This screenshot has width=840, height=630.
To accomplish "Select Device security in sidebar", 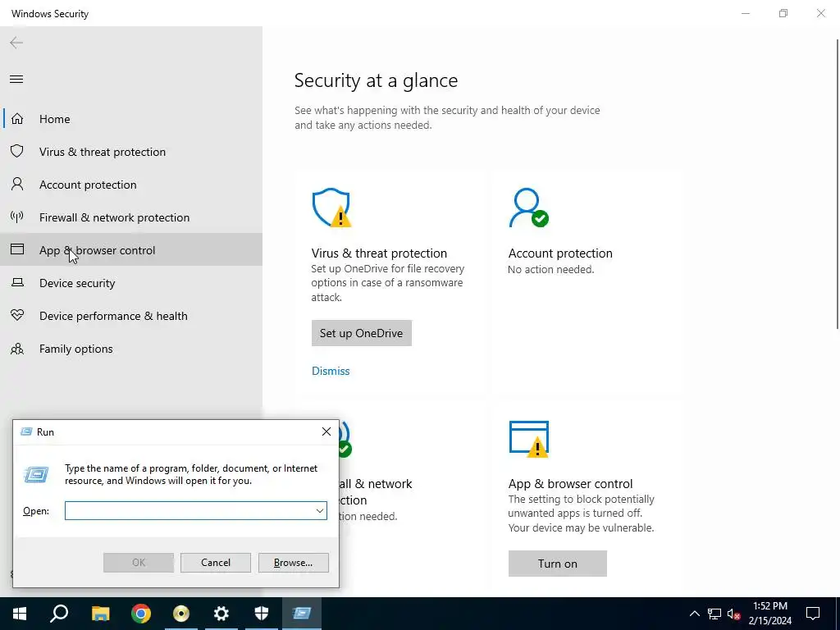I will (131, 283).
